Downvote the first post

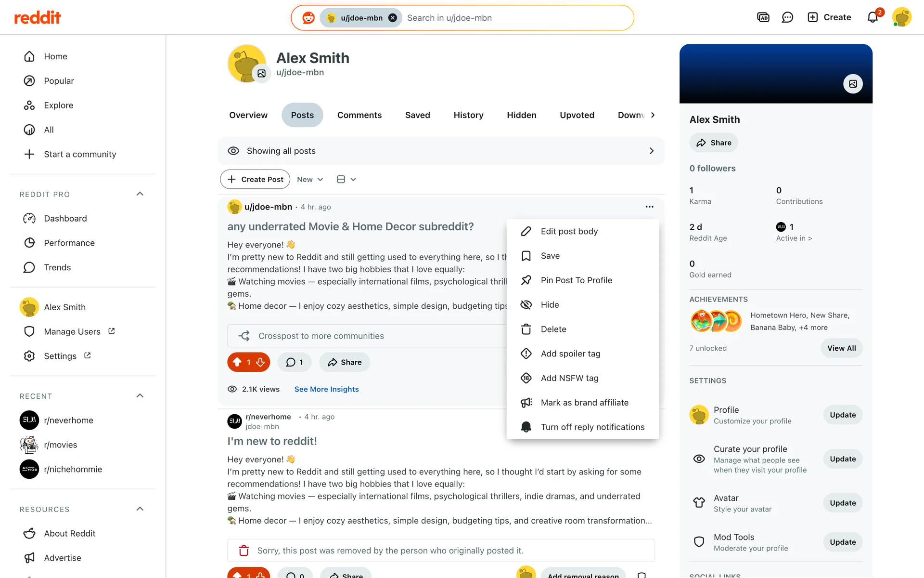point(260,362)
